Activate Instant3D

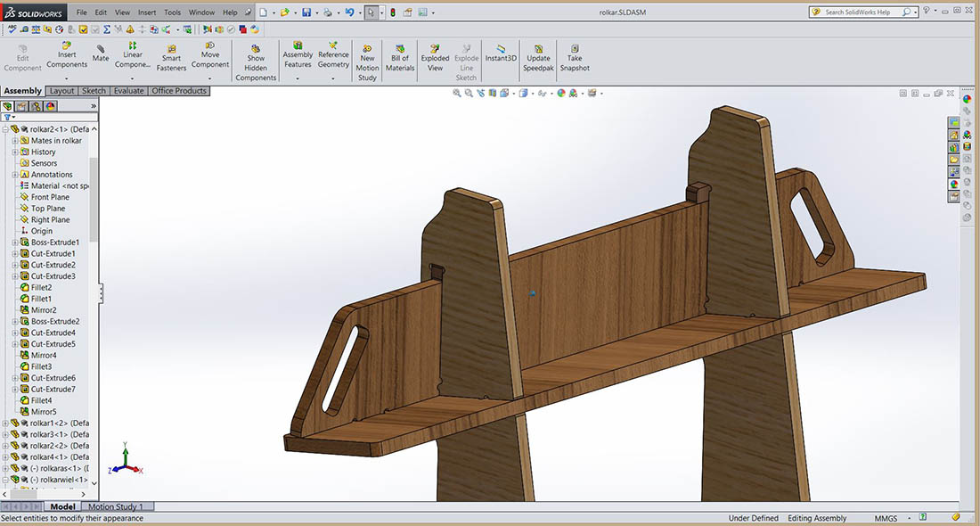click(501, 53)
